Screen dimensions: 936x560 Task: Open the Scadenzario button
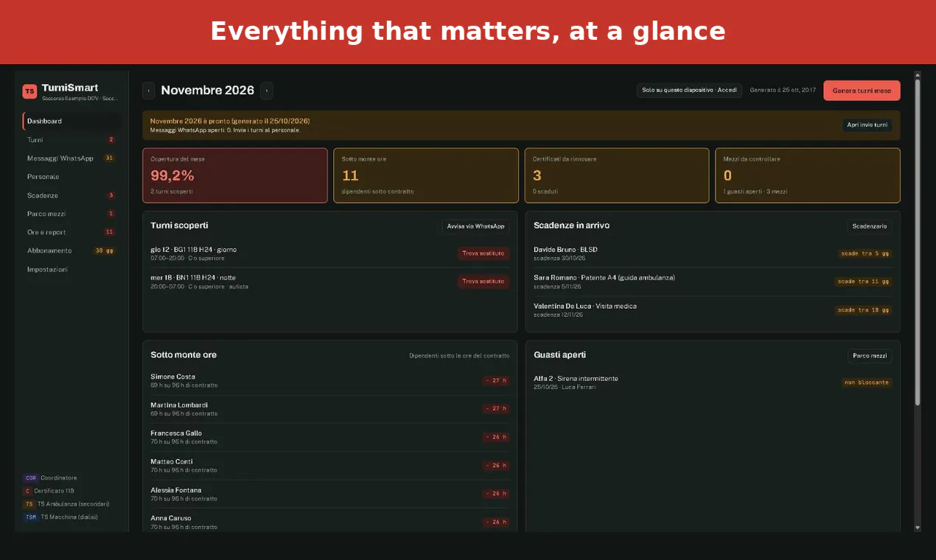870,226
